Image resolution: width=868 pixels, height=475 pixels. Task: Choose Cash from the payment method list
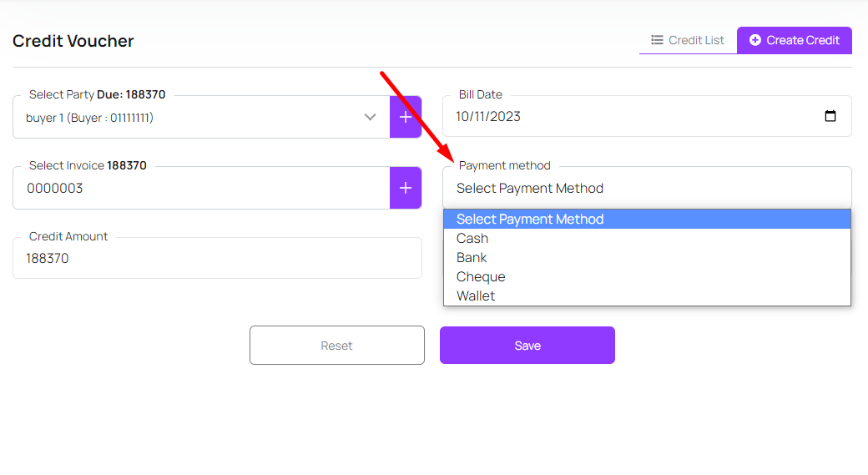tap(472, 239)
